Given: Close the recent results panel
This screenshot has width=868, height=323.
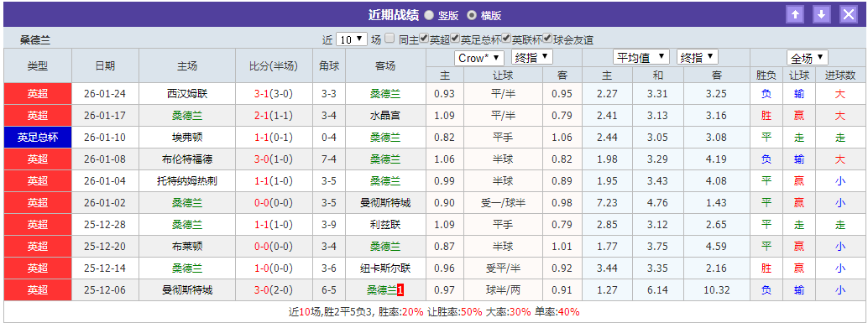Looking at the screenshot, I should point(848,14).
